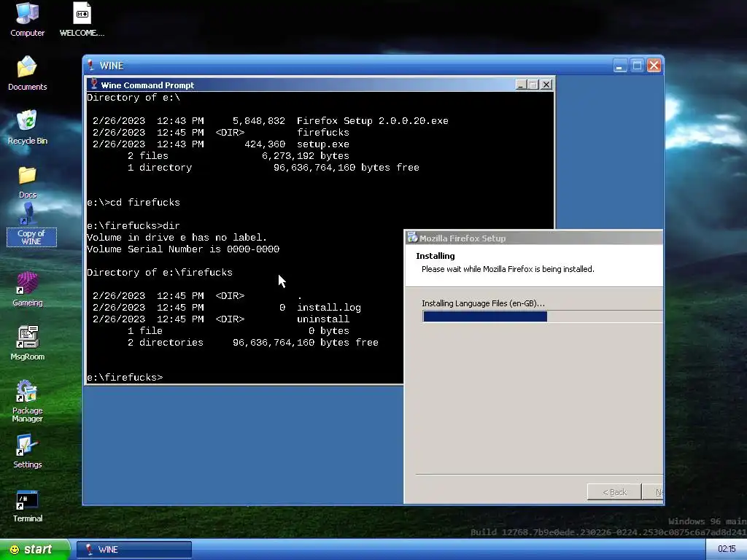Click the Mozilla Firefox Setup title icon
Image resolution: width=747 pixels, height=560 pixels.
tap(413, 238)
